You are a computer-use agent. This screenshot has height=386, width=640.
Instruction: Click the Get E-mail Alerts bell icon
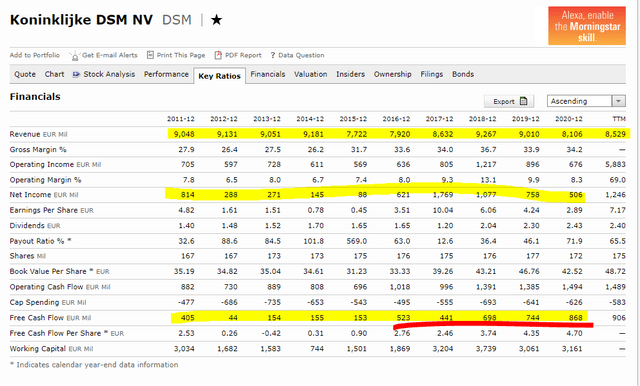pyautogui.click(x=74, y=55)
